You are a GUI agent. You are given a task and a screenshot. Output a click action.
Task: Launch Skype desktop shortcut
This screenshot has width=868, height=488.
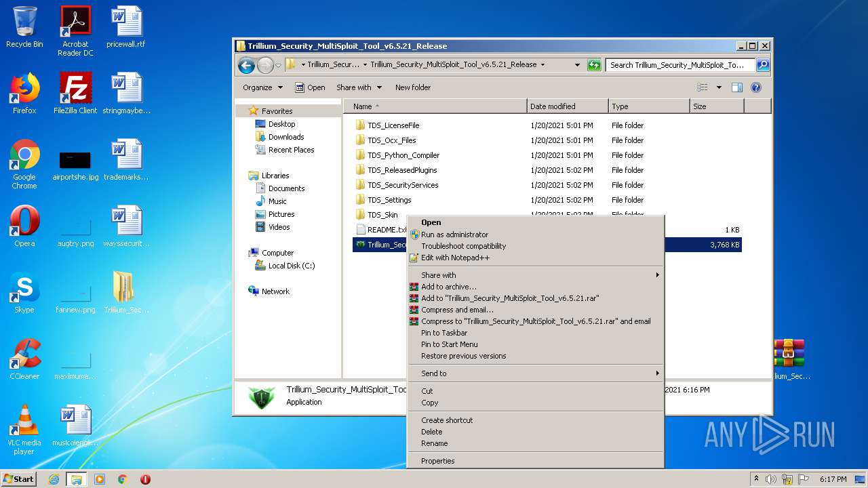(24, 293)
